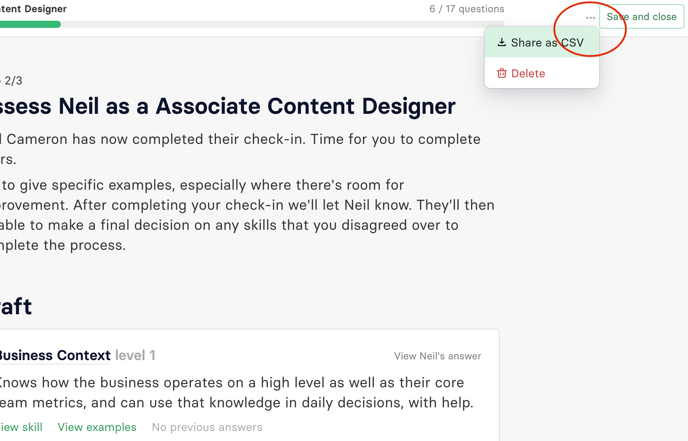The image size is (688, 441).
Task: Click the level 1 label
Action: coord(135,355)
